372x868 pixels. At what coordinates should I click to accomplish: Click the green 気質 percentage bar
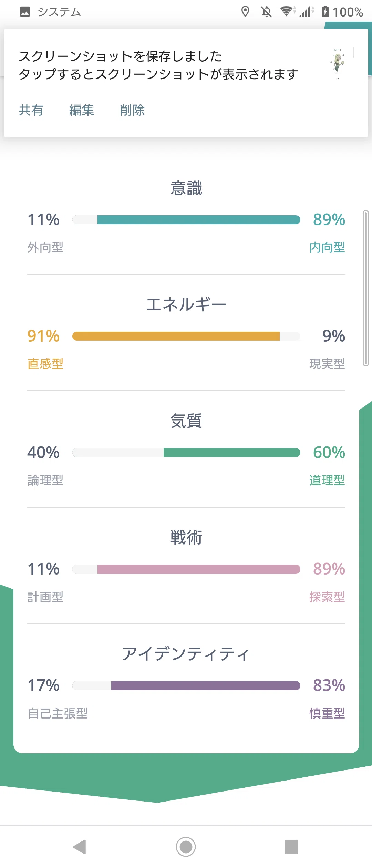[186, 453]
